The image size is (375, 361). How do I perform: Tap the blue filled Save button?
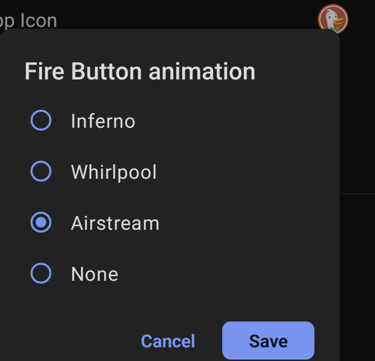click(x=268, y=341)
